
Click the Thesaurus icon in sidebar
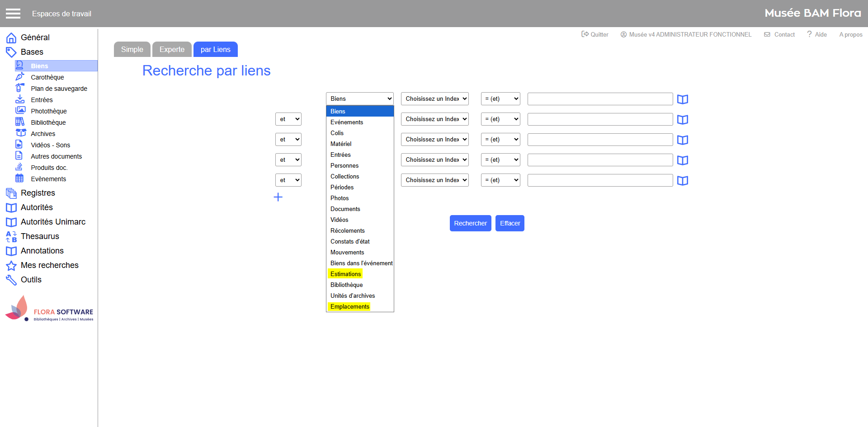click(11, 237)
